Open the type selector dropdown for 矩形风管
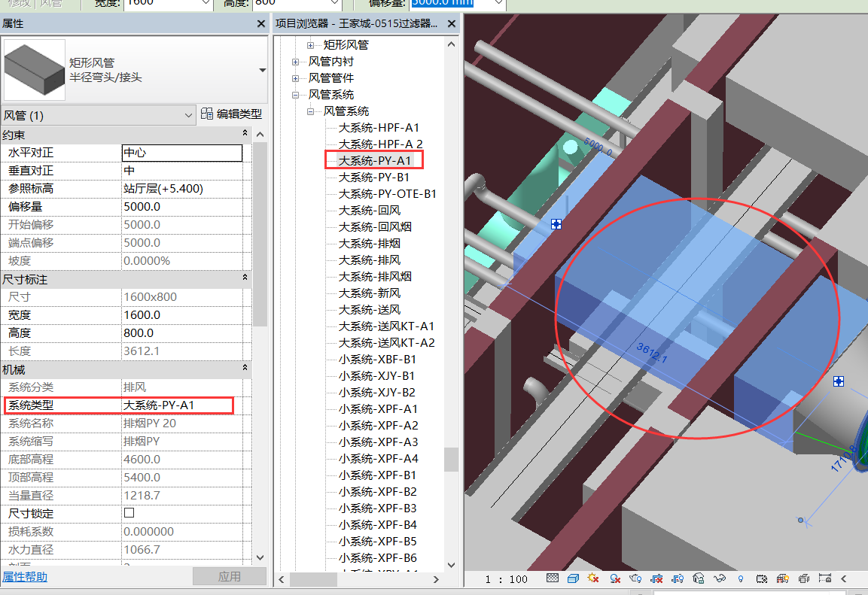 click(x=262, y=70)
